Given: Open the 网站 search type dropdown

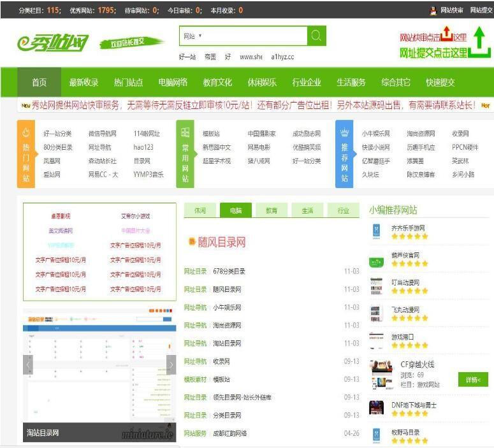Looking at the screenshot, I should click(x=193, y=36).
